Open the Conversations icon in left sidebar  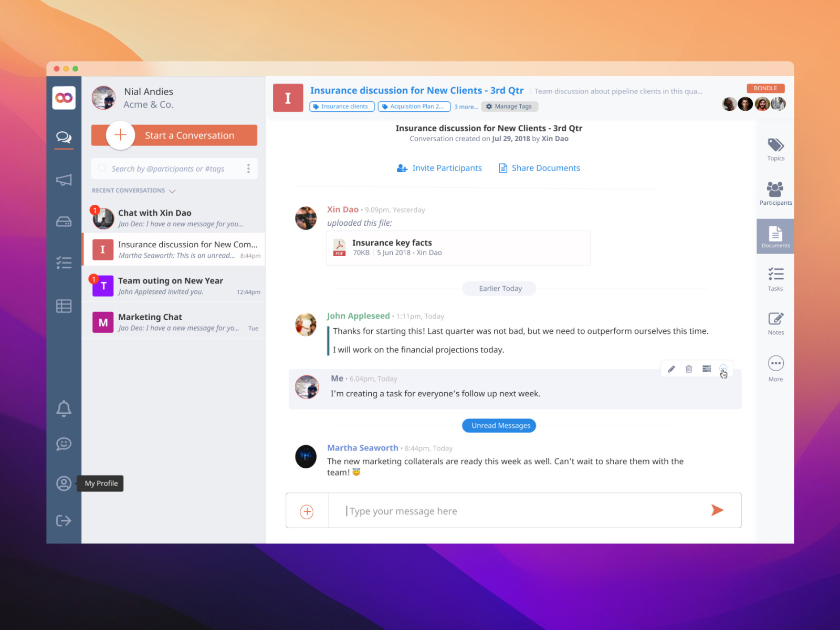[64, 138]
